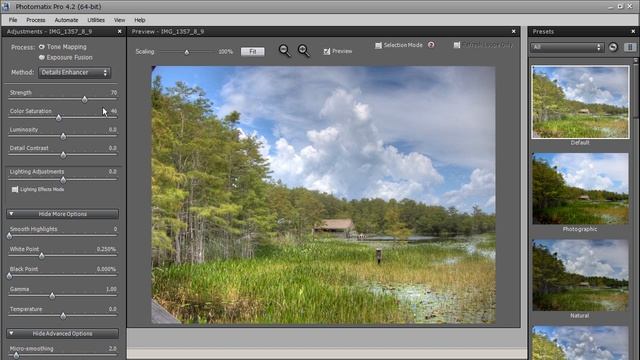Open the Method Details Enhancer dropdown
This screenshot has height=360, width=640.
[x=74, y=73]
